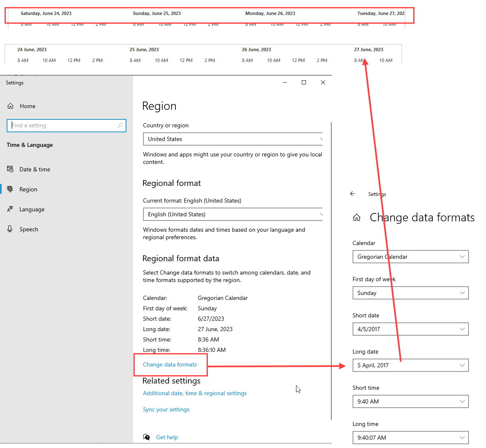Open Language settings page
Screen dimensions: 486x448
click(x=32, y=209)
